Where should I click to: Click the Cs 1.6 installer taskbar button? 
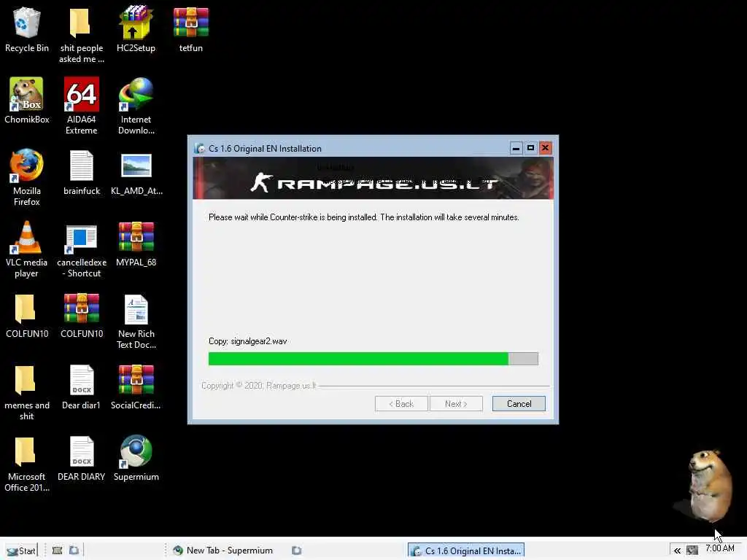click(466, 551)
